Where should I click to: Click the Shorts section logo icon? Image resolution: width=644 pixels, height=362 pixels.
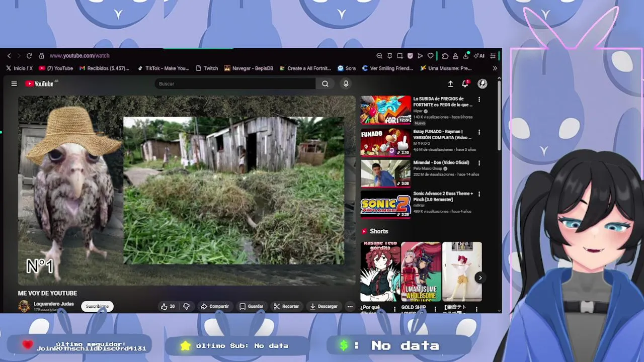click(364, 231)
